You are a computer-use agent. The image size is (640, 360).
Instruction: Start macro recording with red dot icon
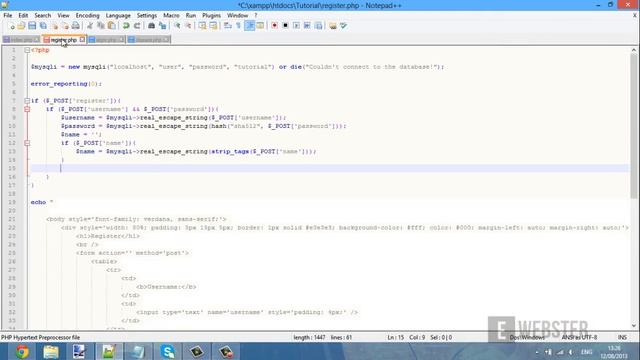click(x=274, y=26)
